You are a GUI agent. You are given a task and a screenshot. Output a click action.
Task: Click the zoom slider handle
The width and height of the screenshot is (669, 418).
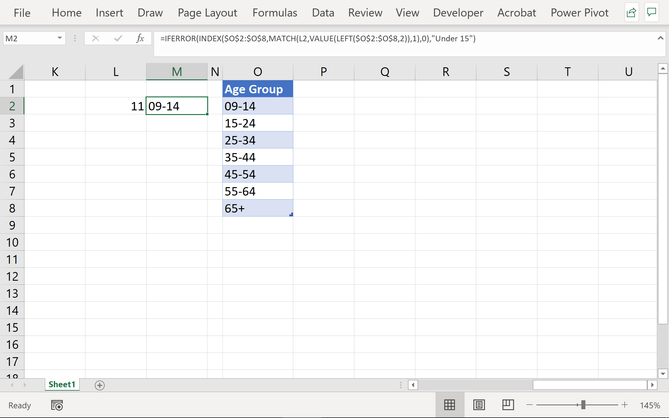[x=583, y=405]
